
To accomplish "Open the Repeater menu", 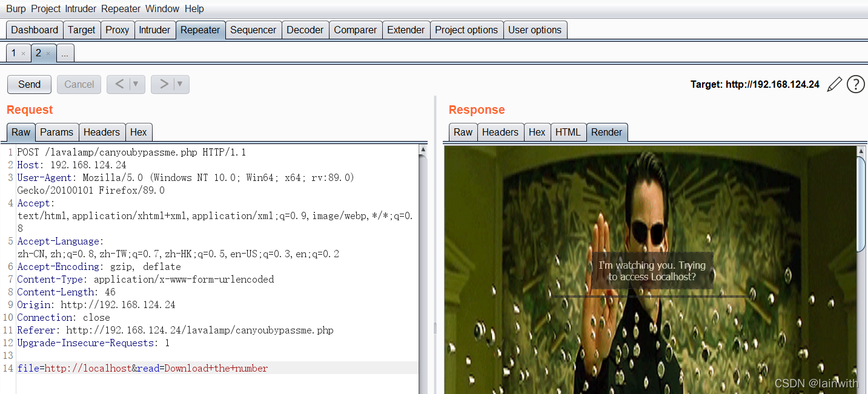I will [121, 8].
